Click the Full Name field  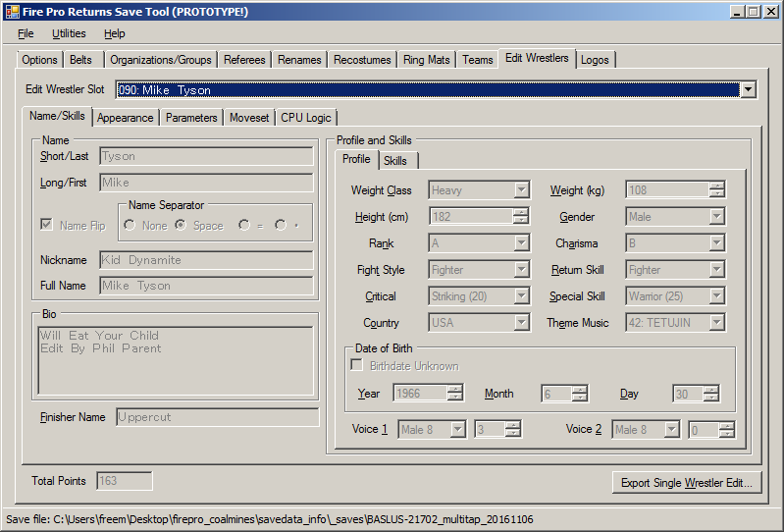tap(206, 286)
